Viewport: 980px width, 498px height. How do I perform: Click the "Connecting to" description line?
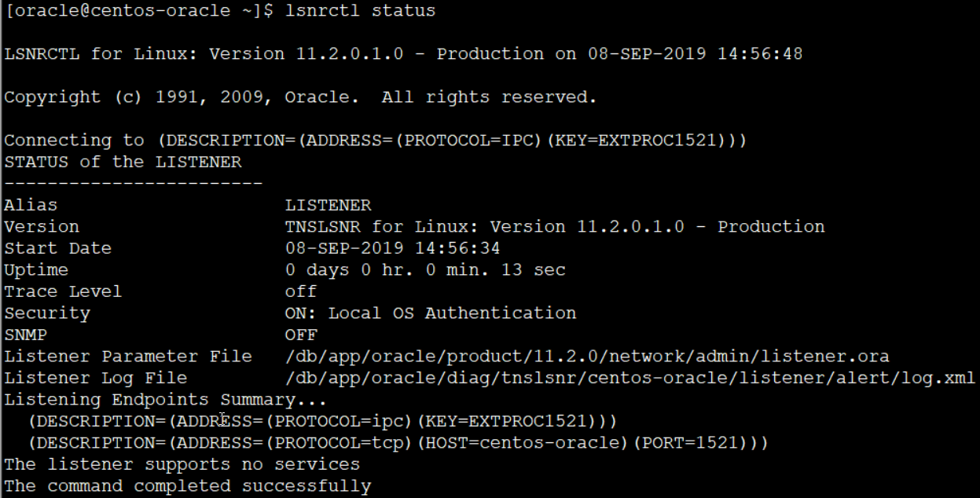click(375, 141)
